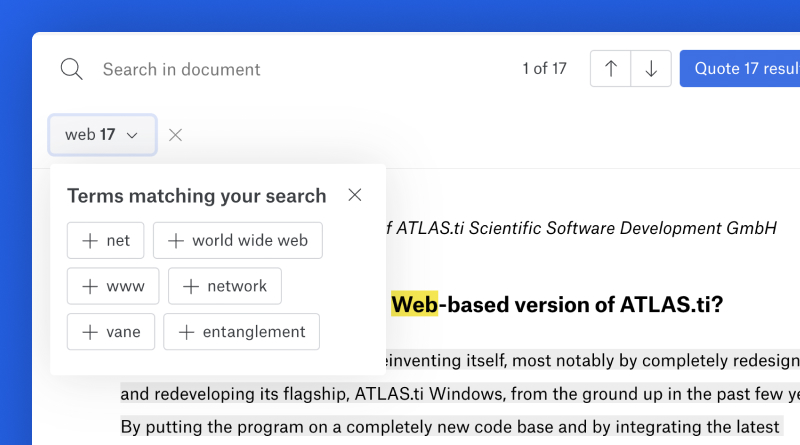This screenshot has height=445, width=800.
Task: Expand the web 17 dropdown chip
Action: (x=102, y=135)
